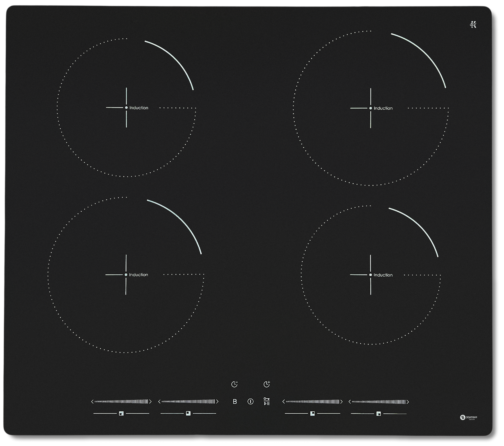Image resolution: width=504 pixels, height=446 pixels.
Task: Select the third cooking zone indicator square
Action: (x=312, y=413)
